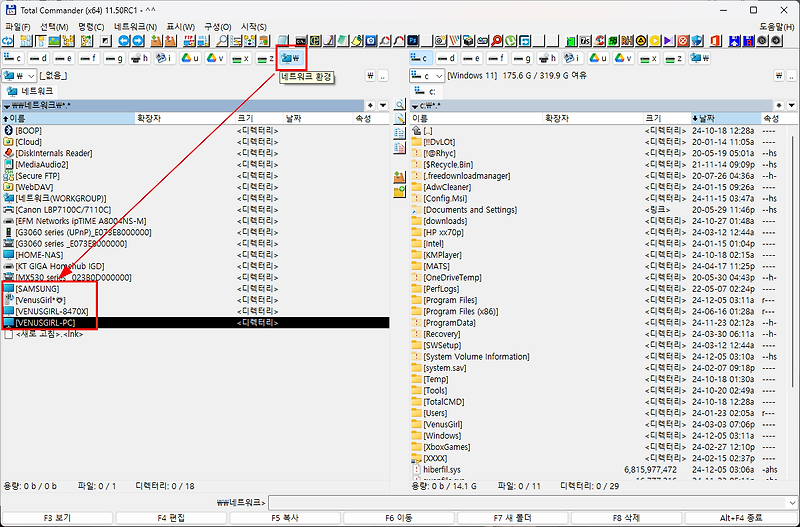Open right panel favorites asterisk button
This screenshot has width=800, height=527.
coord(779,106)
